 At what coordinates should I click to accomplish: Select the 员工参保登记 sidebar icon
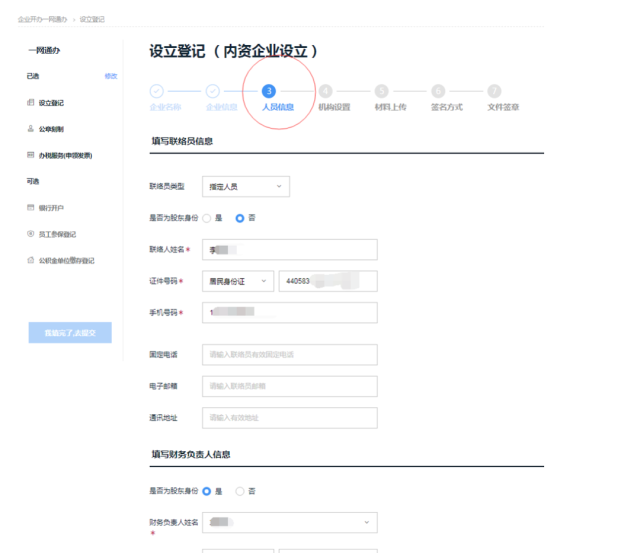(31, 233)
